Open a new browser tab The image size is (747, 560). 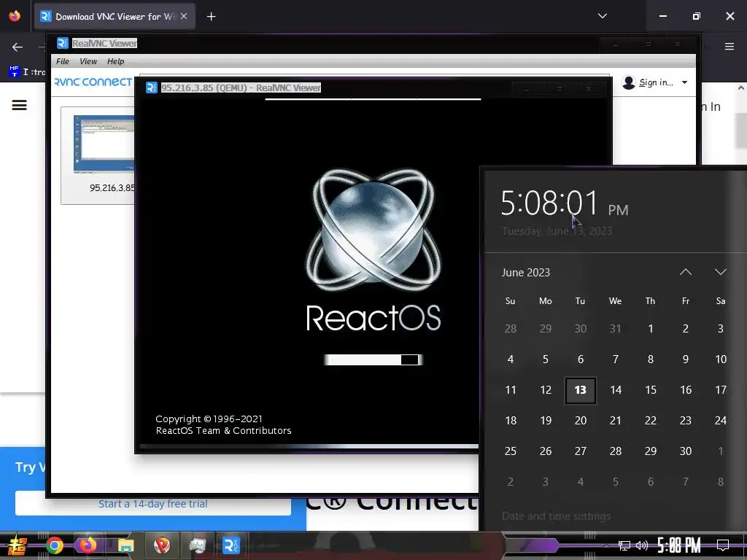point(211,17)
